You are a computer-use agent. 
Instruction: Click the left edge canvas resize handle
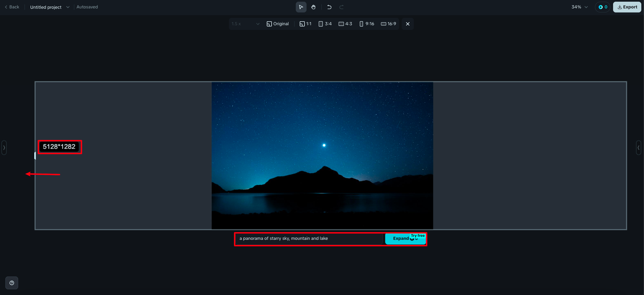click(35, 156)
